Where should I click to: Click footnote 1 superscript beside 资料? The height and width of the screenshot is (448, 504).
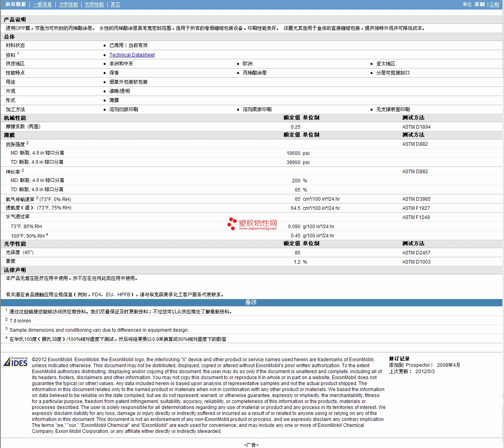(x=18, y=53)
